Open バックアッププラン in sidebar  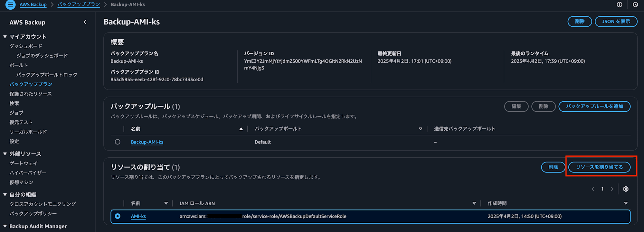pyautogui.click(x=31, y=84)
